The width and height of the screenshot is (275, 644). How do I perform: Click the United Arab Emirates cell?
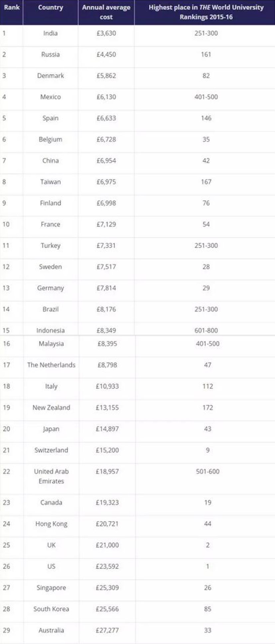51,476
